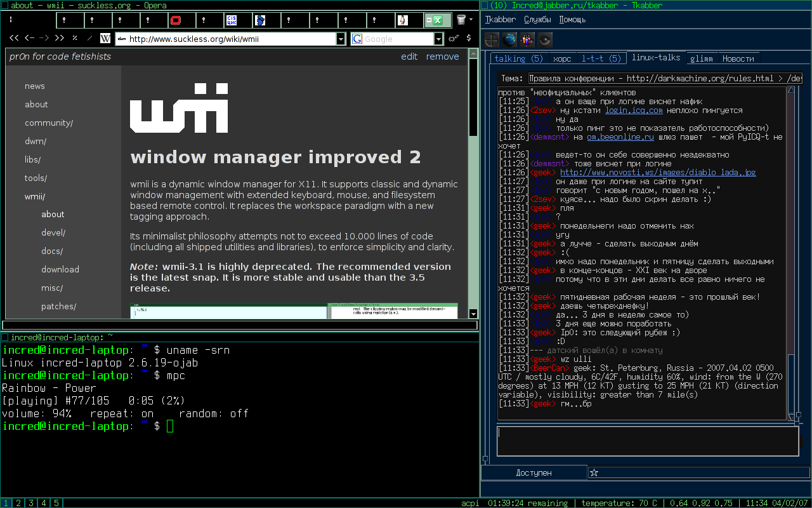Viewport: 812px width, 508px height.
Task: Switch to the talking (5) chat tab
Action: click(519, 58)
